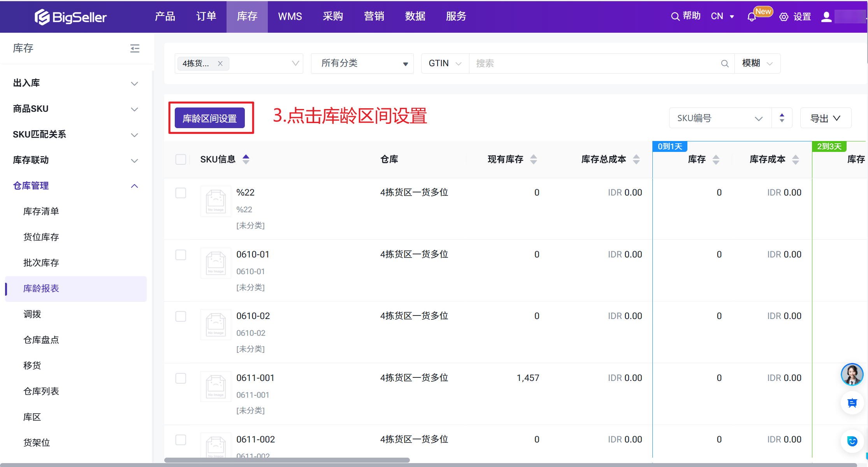Open customer service avatar chat
The image size is (868, 467).
click(852, 374)
